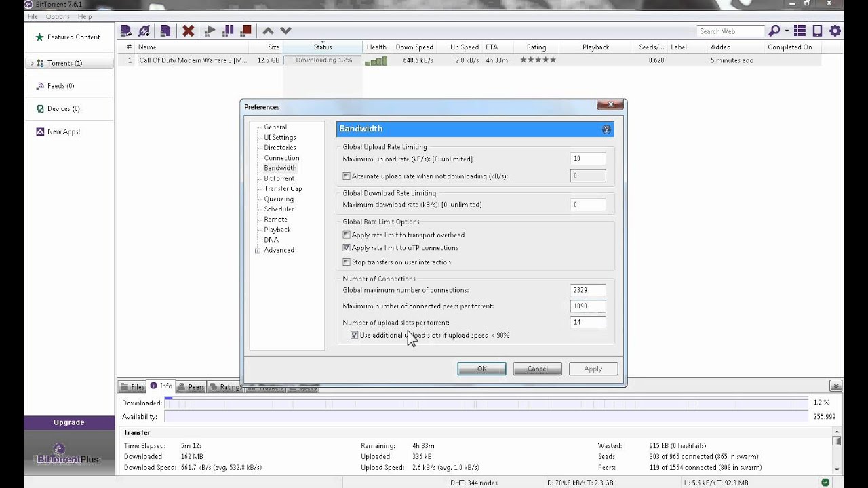The image size is (868, 488).
Task: Open the Options menu
Action: click(58, 16)
